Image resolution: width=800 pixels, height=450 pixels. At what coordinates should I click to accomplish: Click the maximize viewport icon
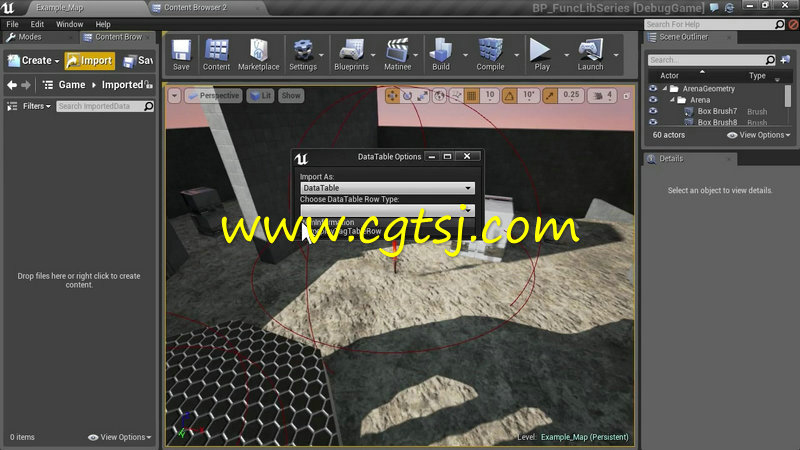[627, 95]
